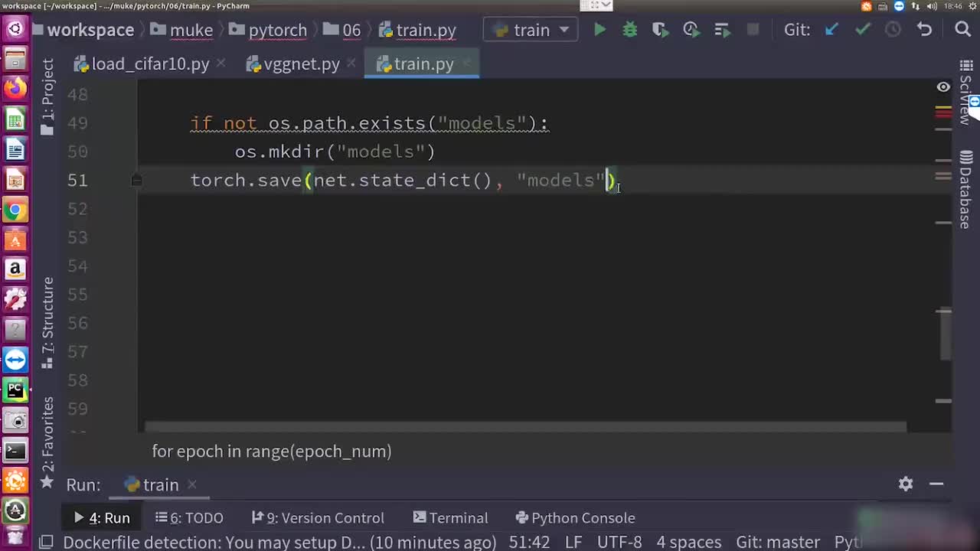This screenshot has height=551, width=980.
Task: Click the pytorch folder breadcrumb
Action: point(268,30)
